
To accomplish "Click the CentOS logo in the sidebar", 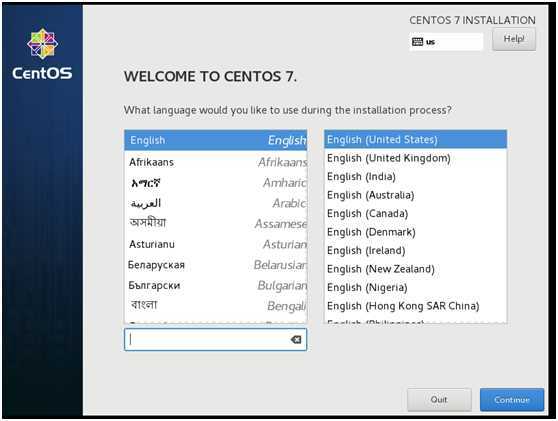I will coord(42,54).
